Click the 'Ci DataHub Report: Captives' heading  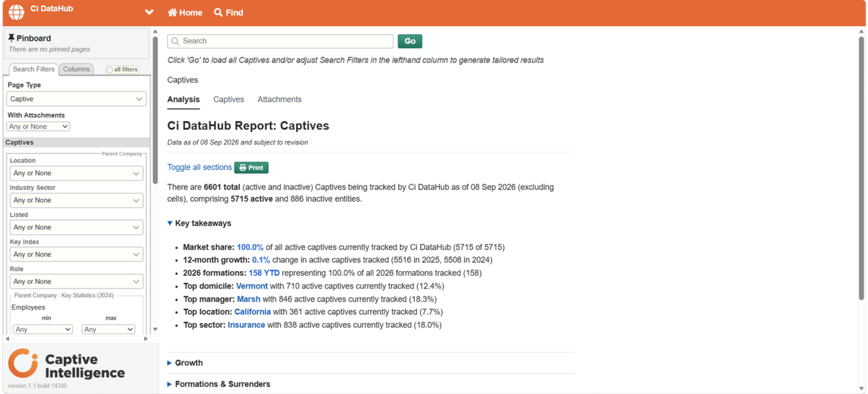pos(248,126)
